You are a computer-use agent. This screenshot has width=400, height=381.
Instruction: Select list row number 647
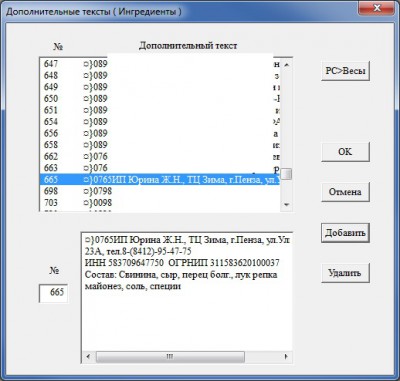(160, 64)
